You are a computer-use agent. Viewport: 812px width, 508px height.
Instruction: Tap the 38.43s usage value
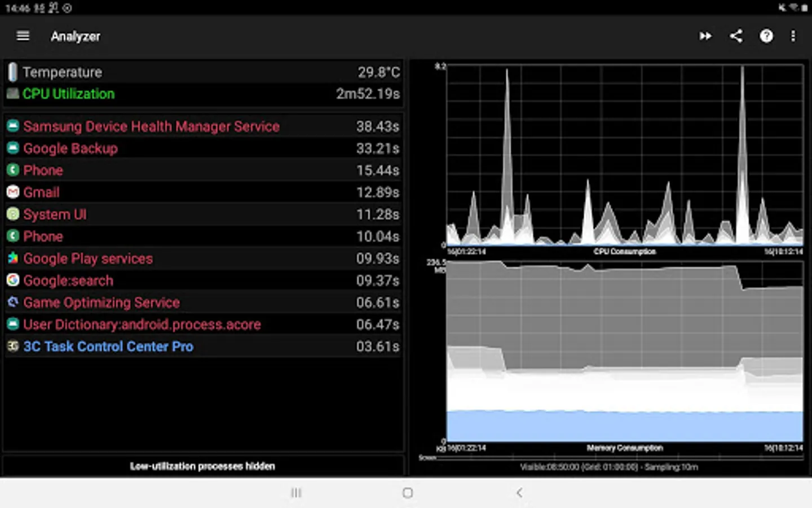coord(378,126)
